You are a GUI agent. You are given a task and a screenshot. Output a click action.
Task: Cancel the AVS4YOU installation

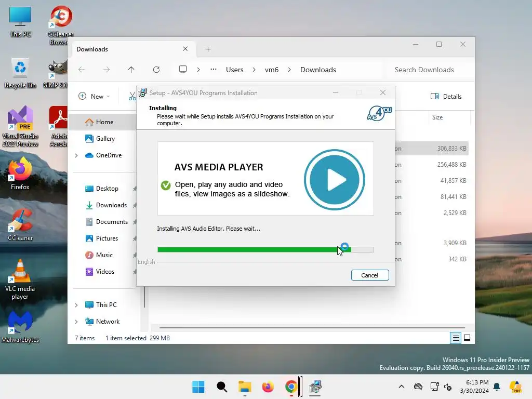click(x=370, y=275)
